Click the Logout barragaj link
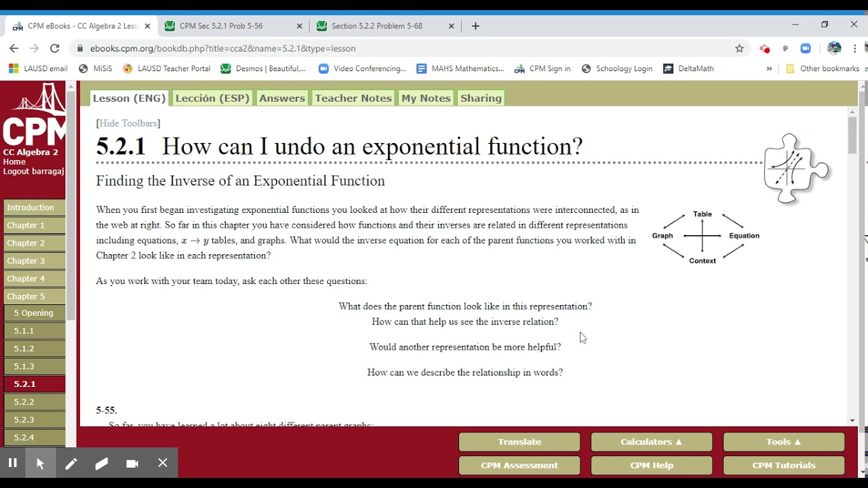Viewport: 868px width, 488px height. 34,171
